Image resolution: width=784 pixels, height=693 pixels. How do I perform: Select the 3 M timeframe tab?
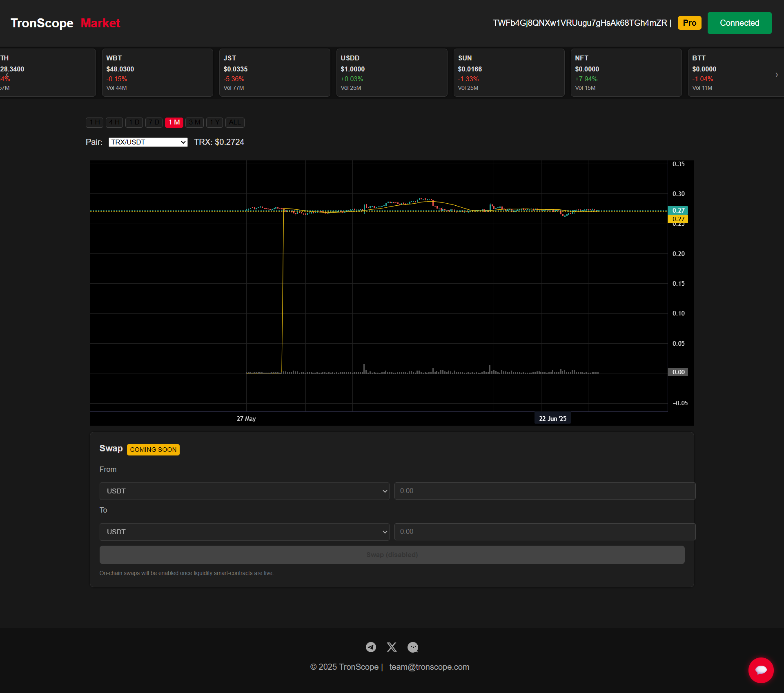194,122
